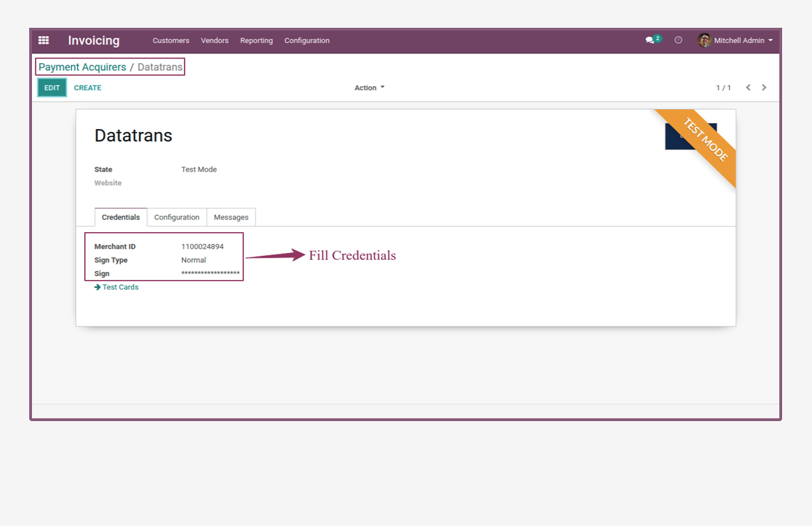The height and width of the screenshot is (526, 812).
Task: Switch to the Credentials tab
Action: click(x=121, y=217)
